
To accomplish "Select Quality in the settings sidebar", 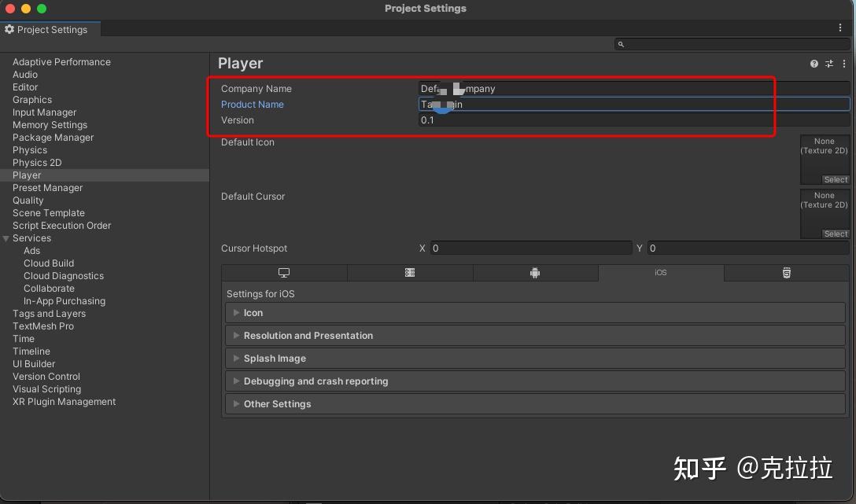I will [28, 200].
